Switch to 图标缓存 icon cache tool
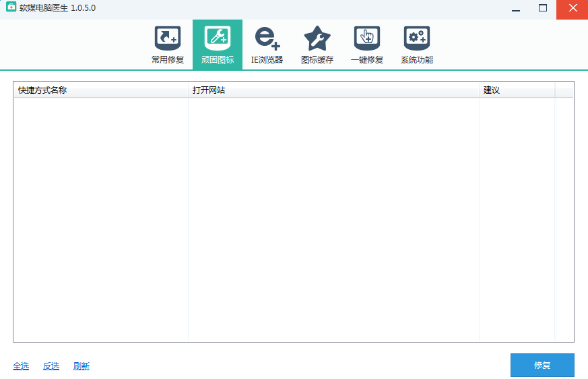Screen dimensions: 588x379 [x=317, y=45]
